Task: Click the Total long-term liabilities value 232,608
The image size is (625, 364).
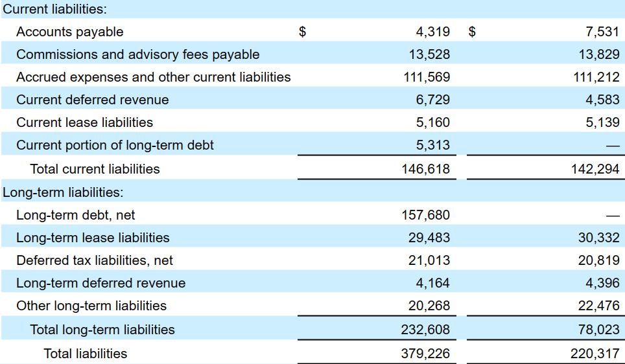Action: tap(425, 330)
